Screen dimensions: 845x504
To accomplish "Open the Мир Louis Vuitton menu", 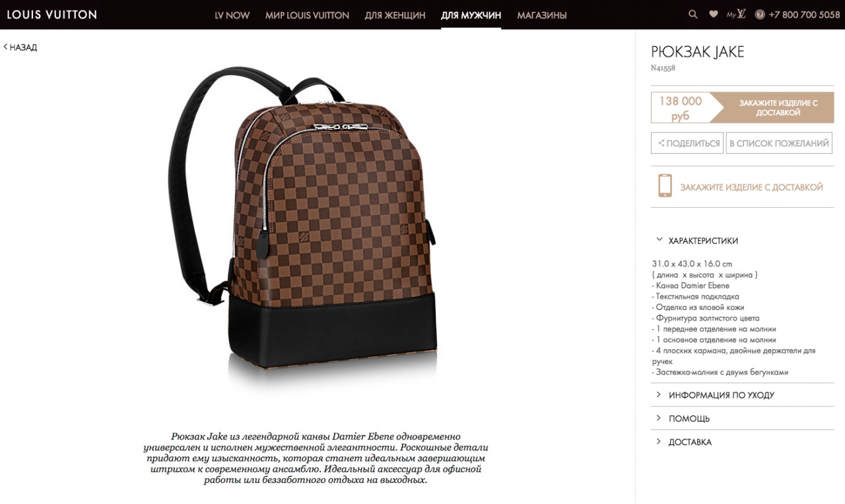I will click(307, 15).
